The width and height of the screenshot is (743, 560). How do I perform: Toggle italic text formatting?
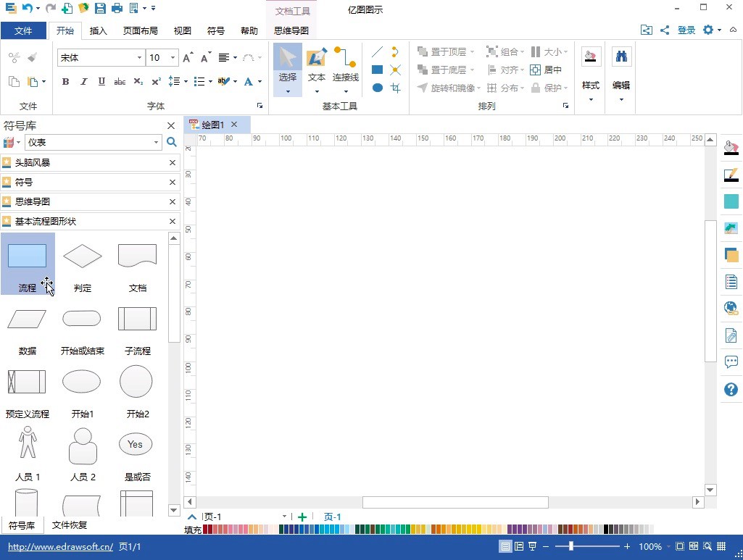point(83,81)
